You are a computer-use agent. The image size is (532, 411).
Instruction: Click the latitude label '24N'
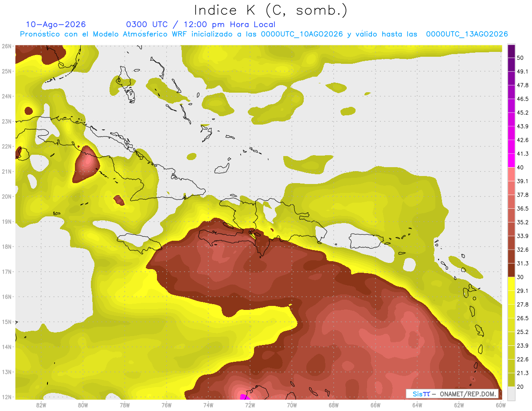pos(7,96)
